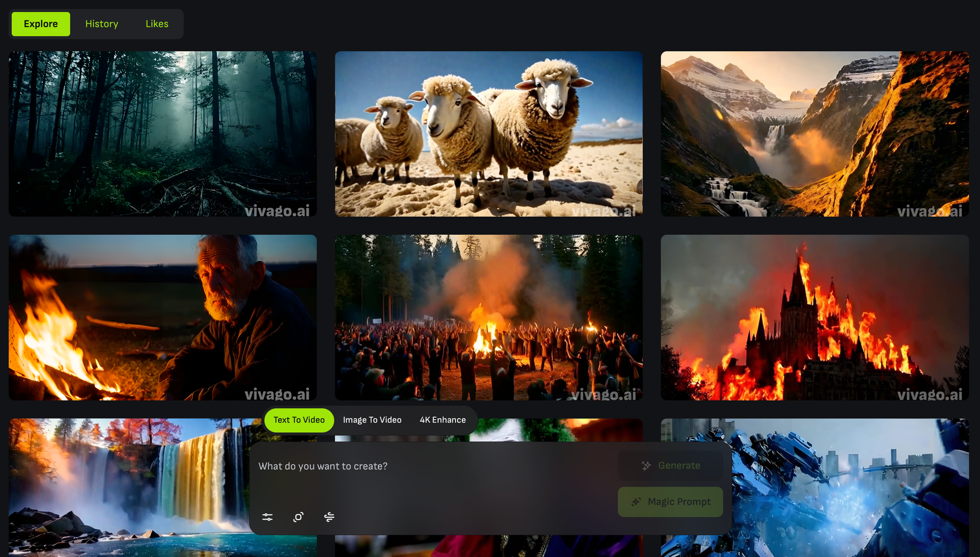
Task: Click the wand icon on the Magic Prompt button
Action: (636, 502)
